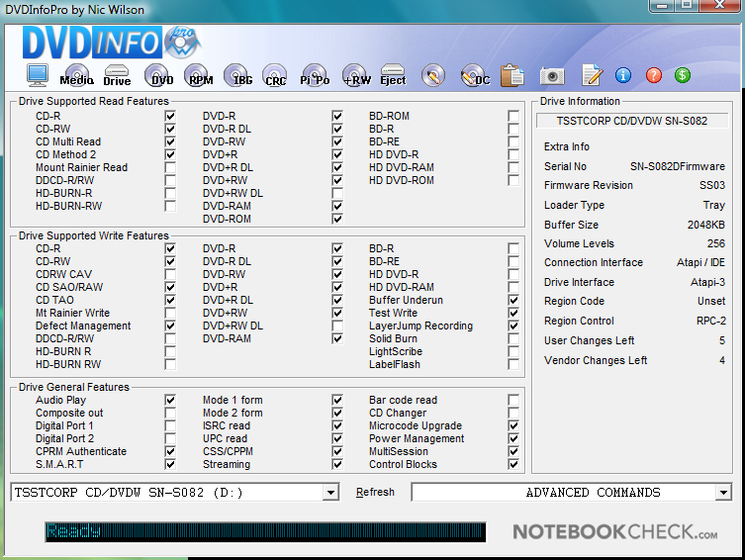Click the green dollar icon
Viewport: 745px width, 560px height.
point(683,75)
